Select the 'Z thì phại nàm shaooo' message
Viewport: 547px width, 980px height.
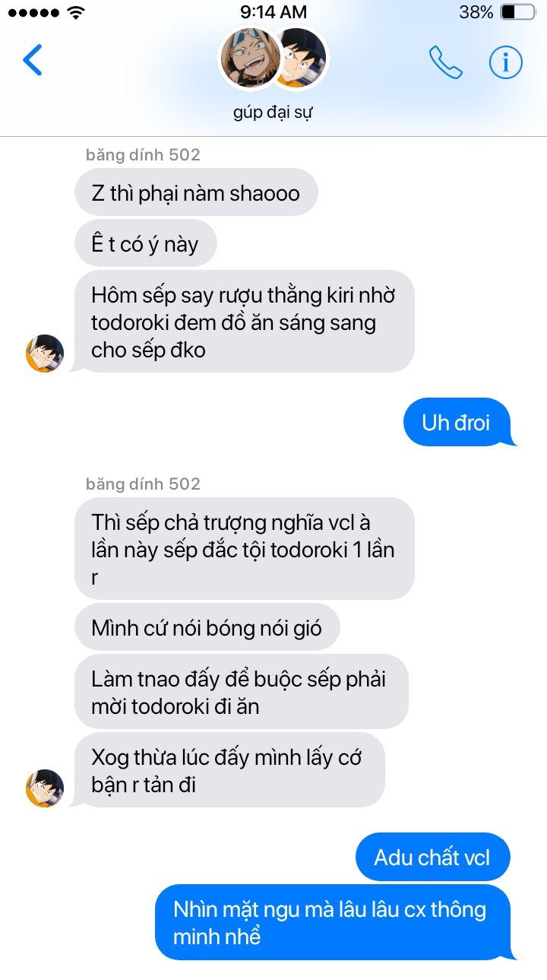196,192
